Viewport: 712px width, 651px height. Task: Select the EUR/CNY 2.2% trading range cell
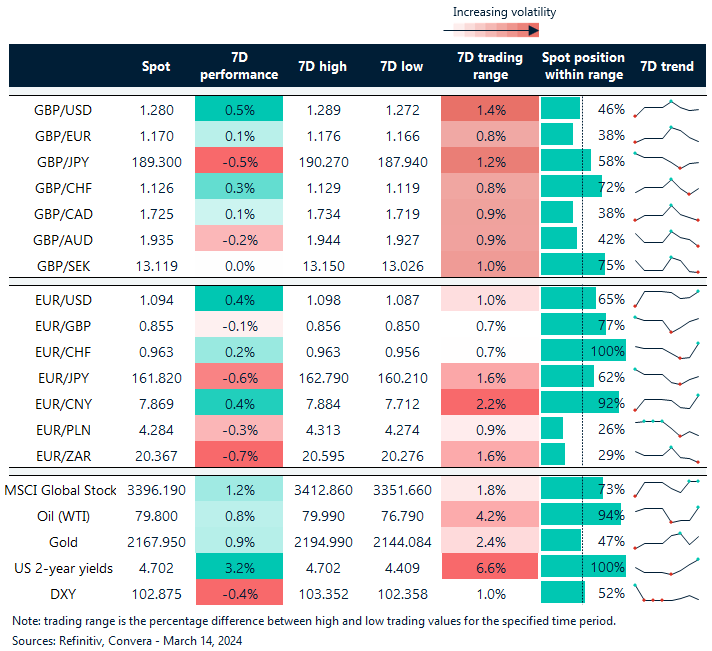(490, 403)
